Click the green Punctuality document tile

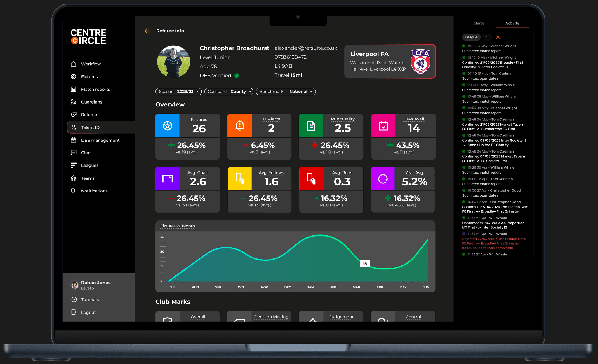[x=311, y=126]
